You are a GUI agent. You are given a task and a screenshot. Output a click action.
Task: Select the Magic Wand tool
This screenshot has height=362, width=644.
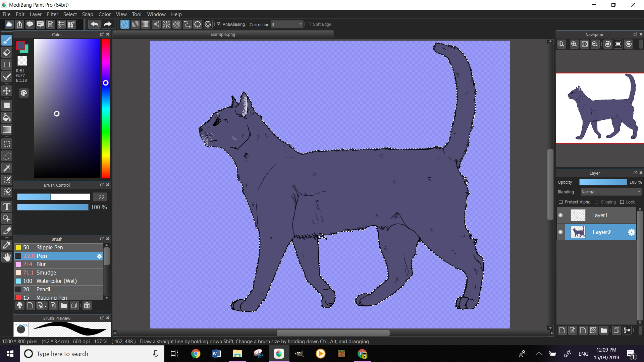(x=7, y=168)
